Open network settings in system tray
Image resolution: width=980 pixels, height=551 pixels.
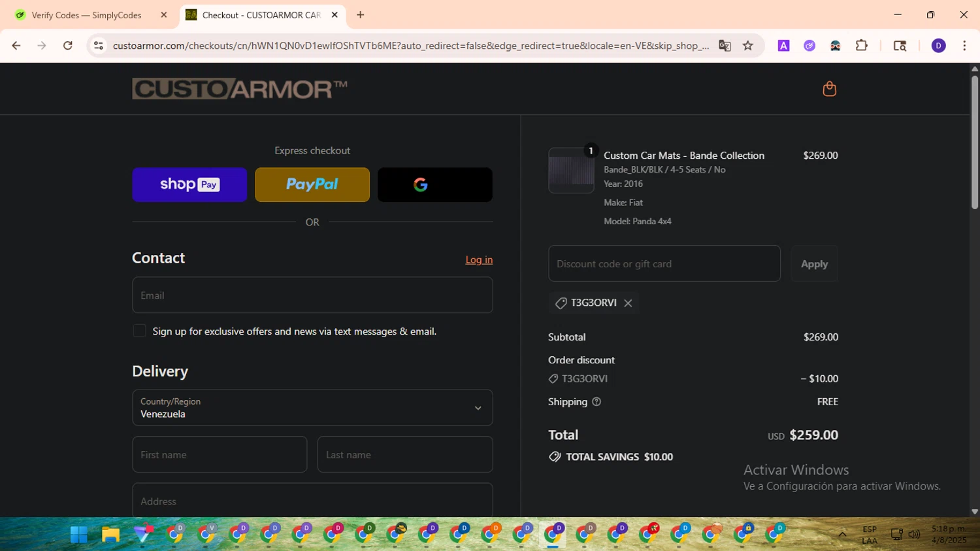pos(897,535)
